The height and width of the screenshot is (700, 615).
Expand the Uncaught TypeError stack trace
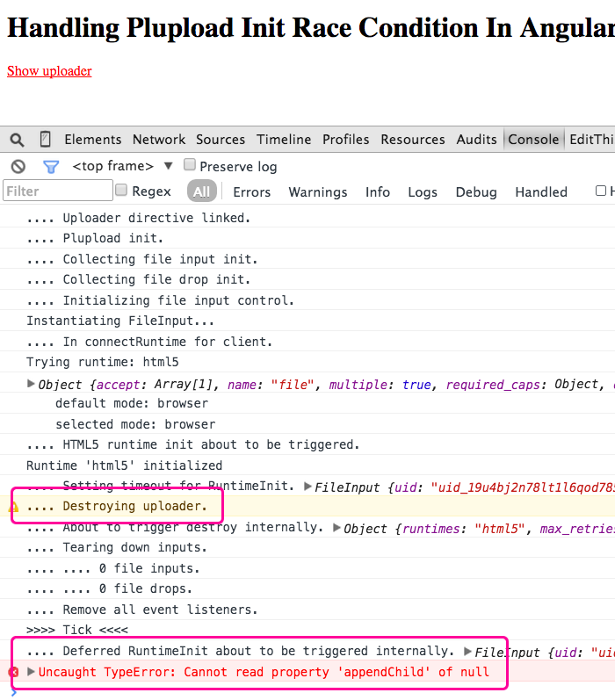tap(31, 671)
